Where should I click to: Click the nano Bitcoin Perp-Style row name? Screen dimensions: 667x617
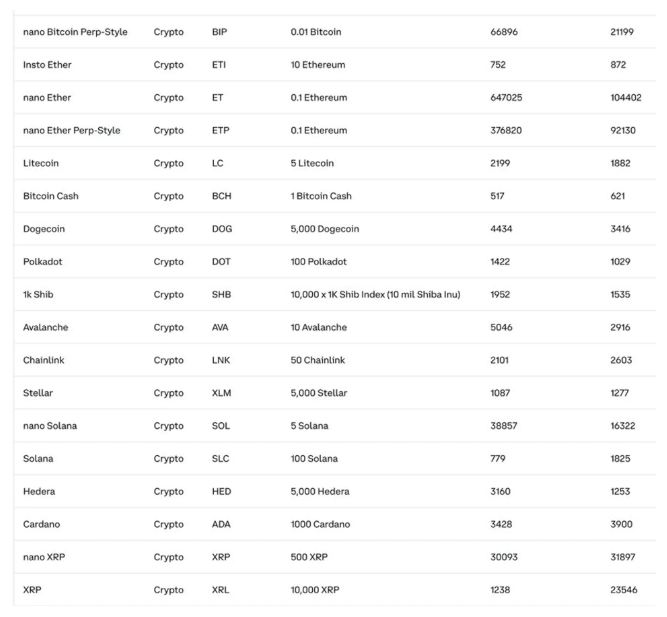[x=75, y=32]
